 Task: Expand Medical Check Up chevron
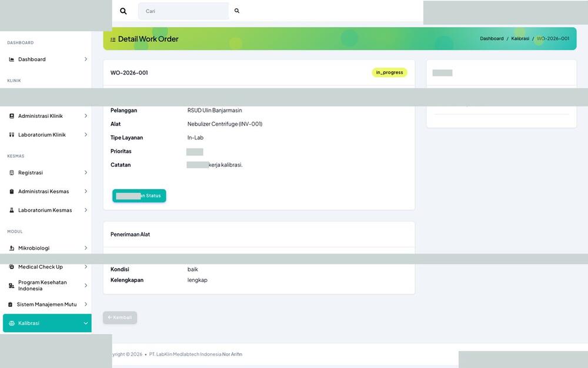coord(86,267)
